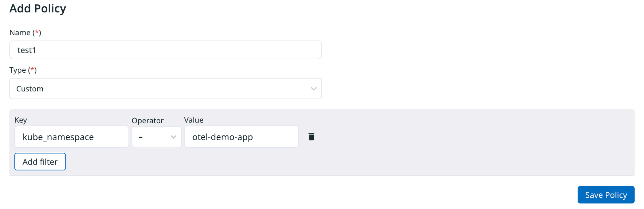Open the Type dropdown showing Custom
Screen dimensions: 644x209
[x=166, y=89]
